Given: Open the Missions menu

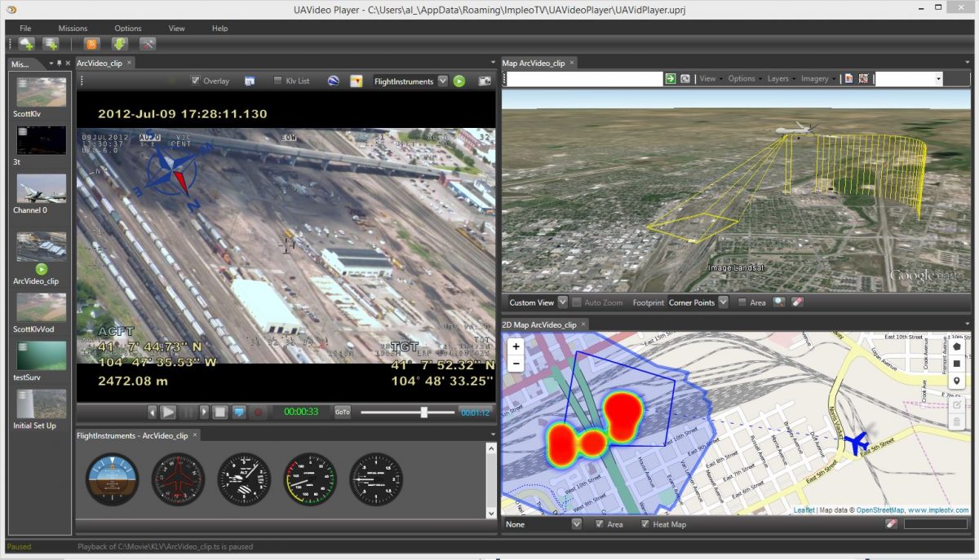Looking at the screenshot, I should pyautogui.click(x=73, y=28).
